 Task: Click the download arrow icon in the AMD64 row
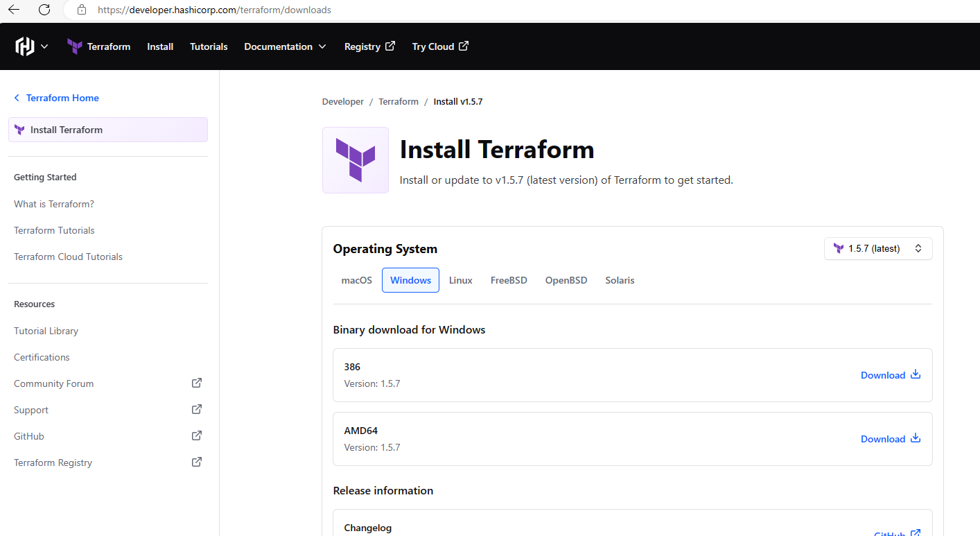click(x=916, y=438)
